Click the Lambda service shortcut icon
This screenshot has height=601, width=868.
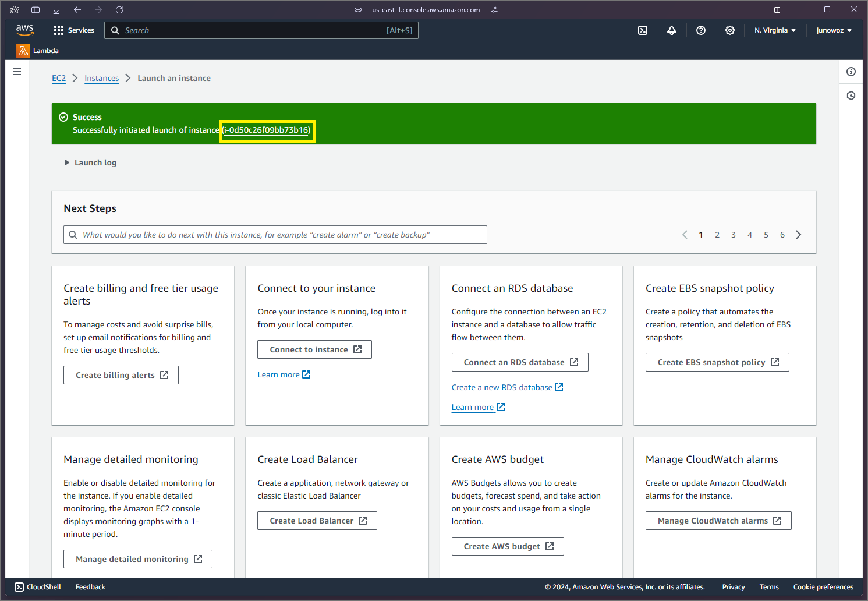[23, 51]
